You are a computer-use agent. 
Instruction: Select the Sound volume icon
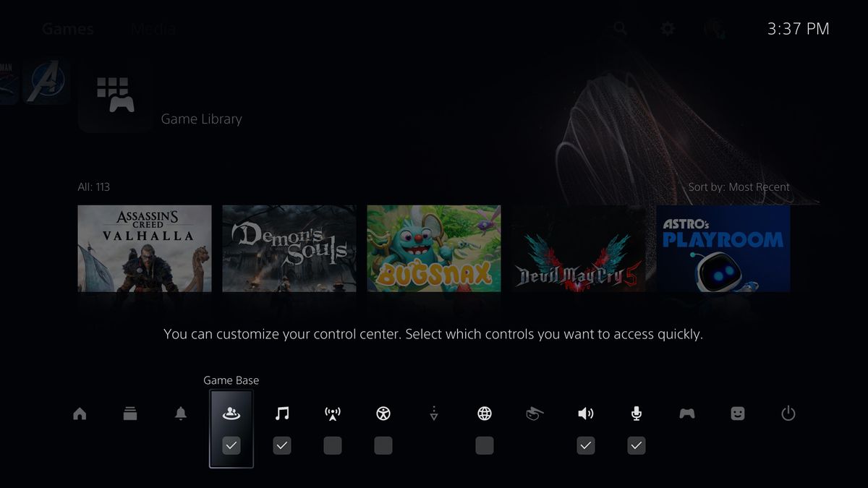(x=585, y=413)
